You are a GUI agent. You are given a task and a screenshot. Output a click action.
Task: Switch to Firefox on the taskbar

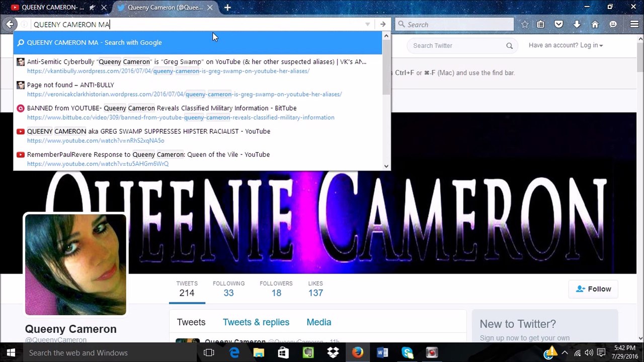[x=357, y=353]
